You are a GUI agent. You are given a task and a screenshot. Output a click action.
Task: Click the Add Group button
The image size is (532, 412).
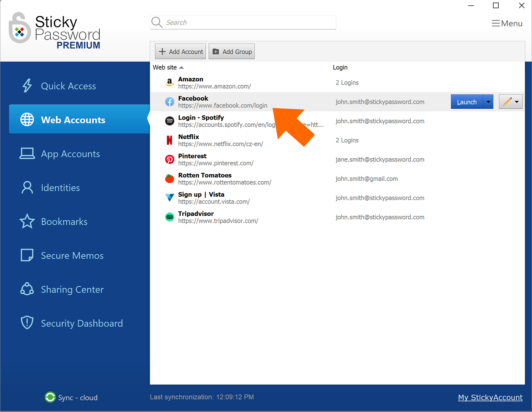coord(232,51)
